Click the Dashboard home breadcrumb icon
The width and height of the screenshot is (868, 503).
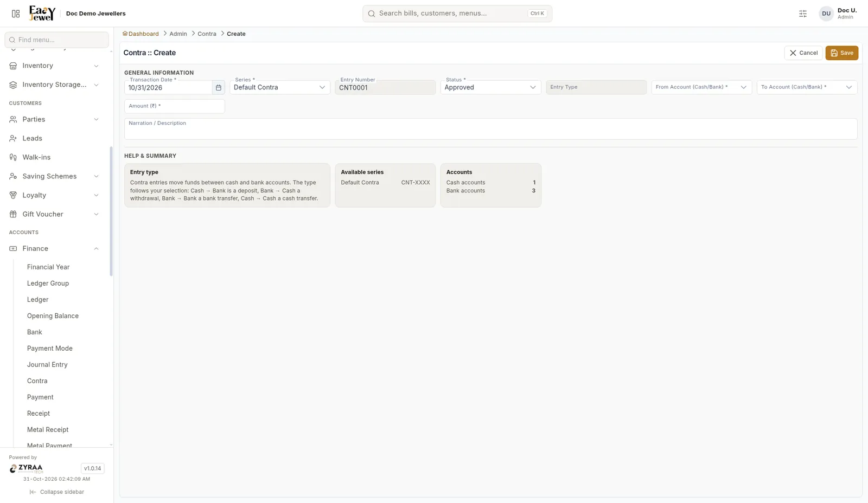point(125,34)
